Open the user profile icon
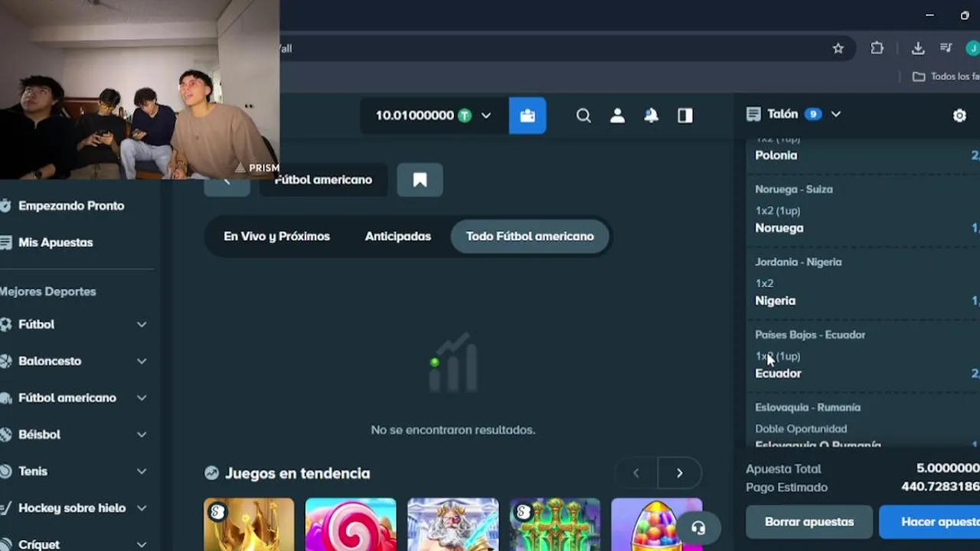The height and width of the screenshot is (551, 980). click(x=617, y=116)
